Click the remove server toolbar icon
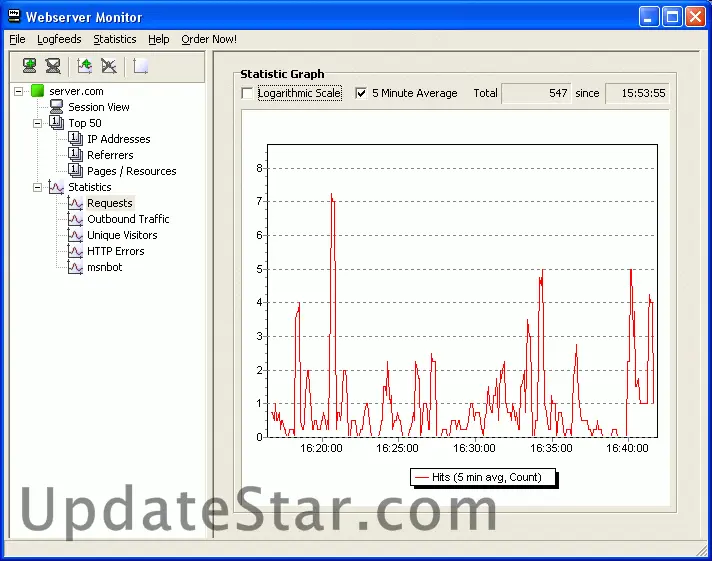This screenshot has height=561, width=712. tap(53, 66)
